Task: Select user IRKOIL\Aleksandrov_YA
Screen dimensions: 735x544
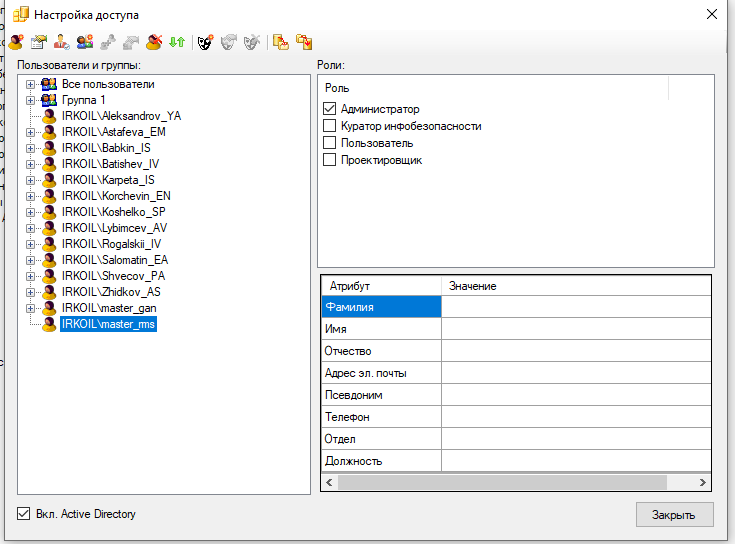Action: tap(121, 116)
